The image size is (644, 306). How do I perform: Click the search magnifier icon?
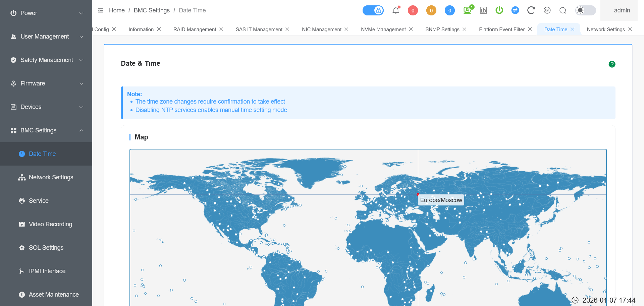[x=563, y=10]
